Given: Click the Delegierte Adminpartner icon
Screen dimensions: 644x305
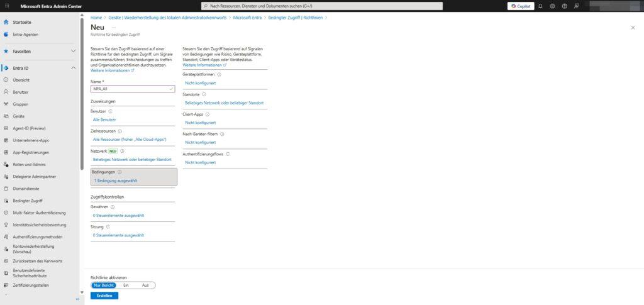Looking at the screenshot, I should click(x=6, y=177).
